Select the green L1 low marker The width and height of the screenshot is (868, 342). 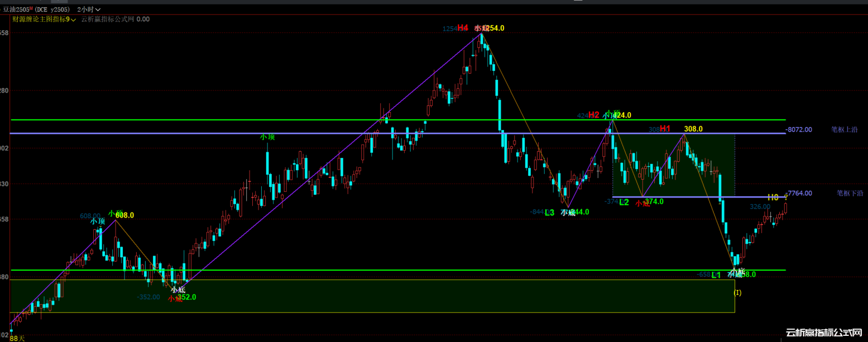pos(716,274)
